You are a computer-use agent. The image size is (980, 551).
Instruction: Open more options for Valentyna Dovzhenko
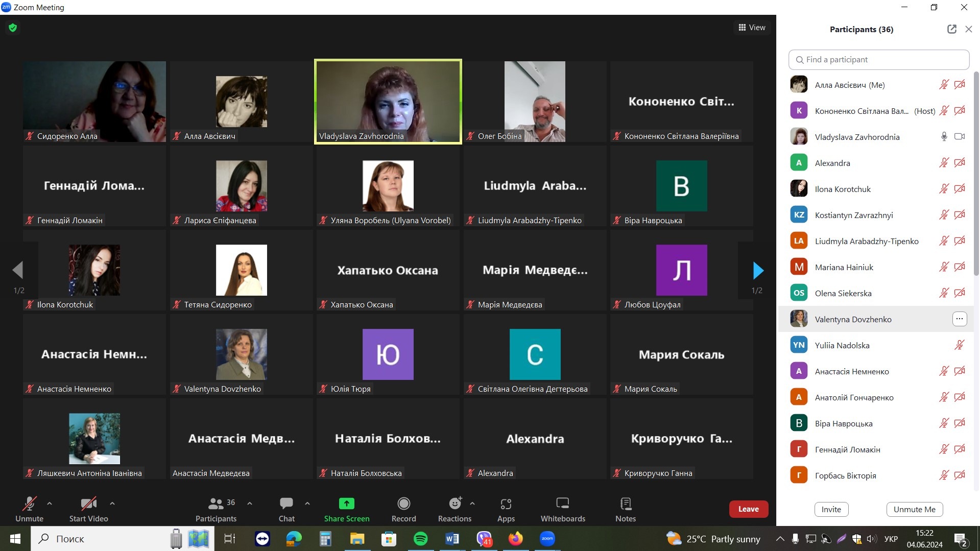959,319
